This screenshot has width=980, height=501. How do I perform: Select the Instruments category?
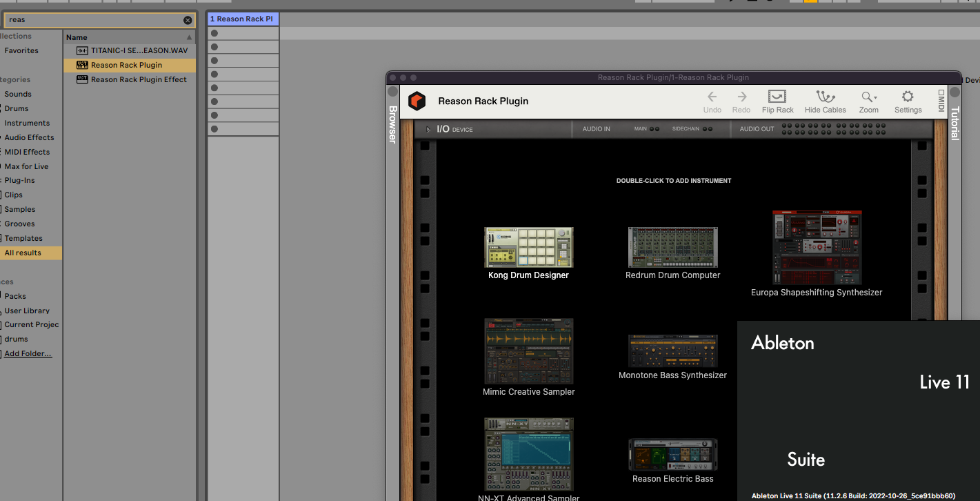27,123
